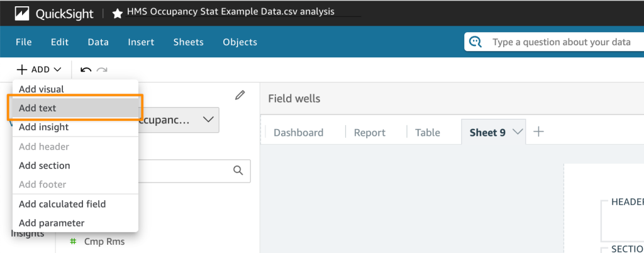Open the File menu
This screenshot has height=253, width=644.
click(23, 42)
